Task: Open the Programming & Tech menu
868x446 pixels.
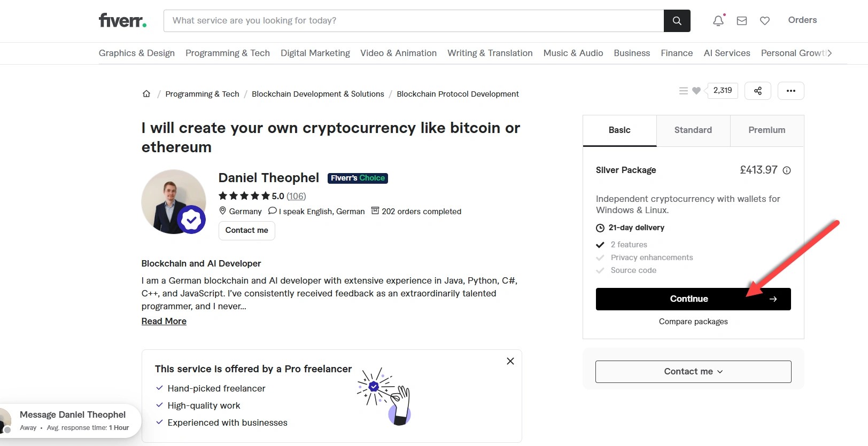Action: pyautogui.click(x=228, y=53)
